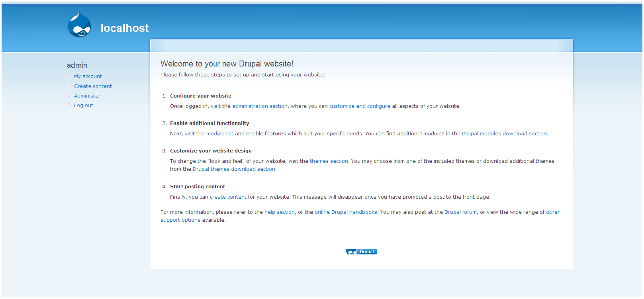Follow the administration section link
The image size is (644, 299).
(260, 106)
